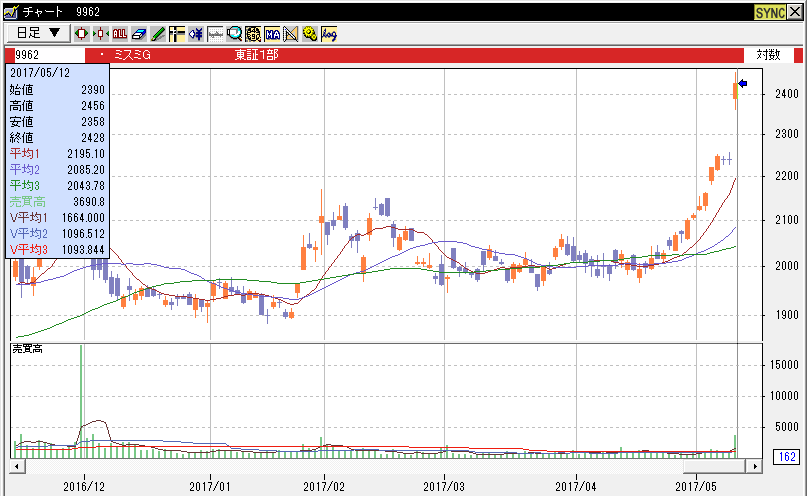807x496 pixels.
Task: Click the MA moving average icon
Action: (272, 33)
